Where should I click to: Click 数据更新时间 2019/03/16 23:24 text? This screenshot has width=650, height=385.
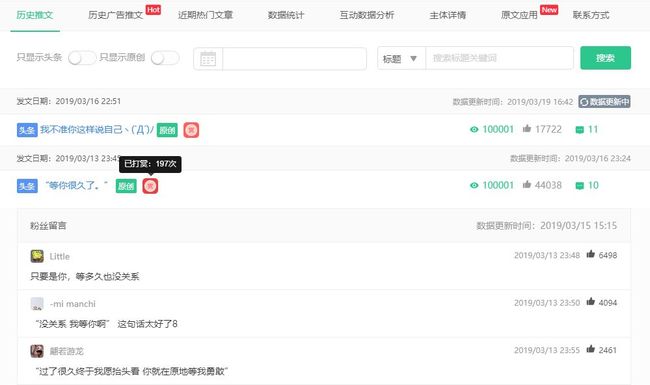570,158
